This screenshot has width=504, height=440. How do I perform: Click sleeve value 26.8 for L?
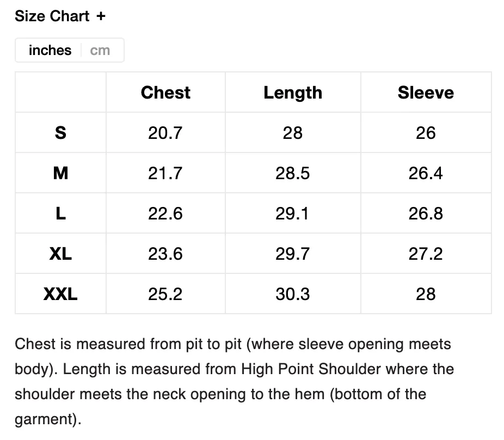pos(426,213)
